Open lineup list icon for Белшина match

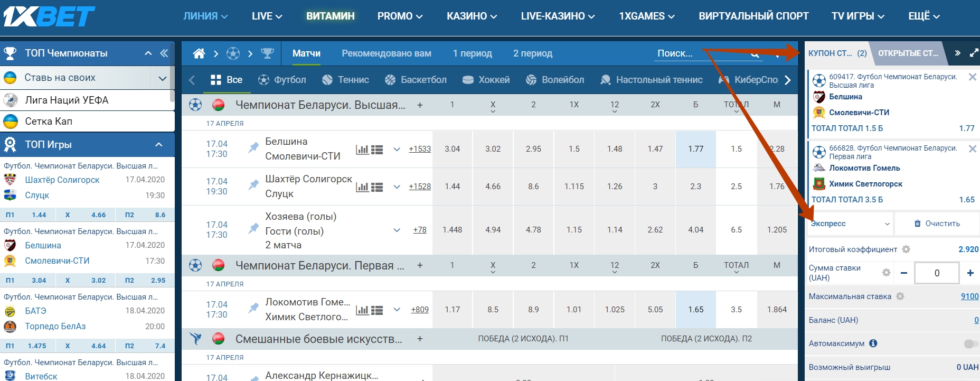(377, 150)
